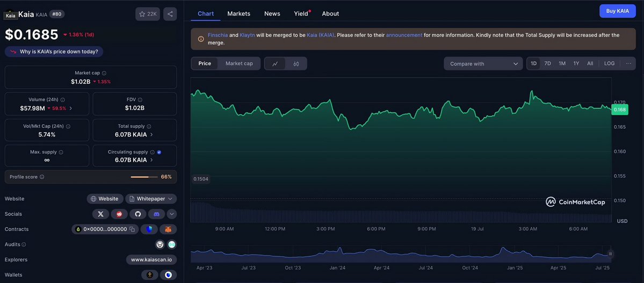Click the Market cap info icon
The image size is (644, 283).
(x=104, y=72)
